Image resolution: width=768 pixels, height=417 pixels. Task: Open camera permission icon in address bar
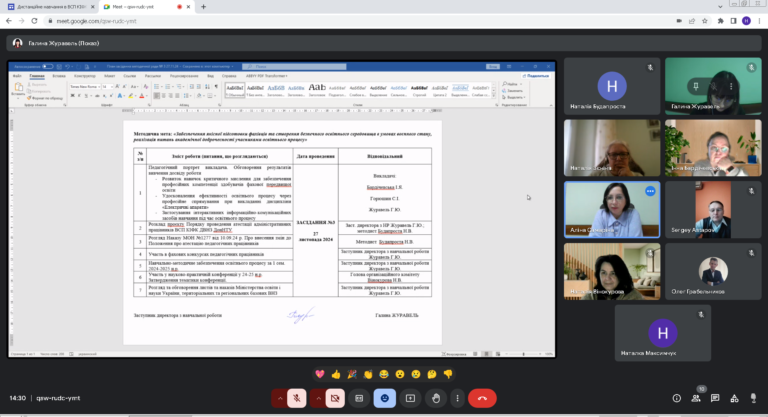tap(679, 21)
